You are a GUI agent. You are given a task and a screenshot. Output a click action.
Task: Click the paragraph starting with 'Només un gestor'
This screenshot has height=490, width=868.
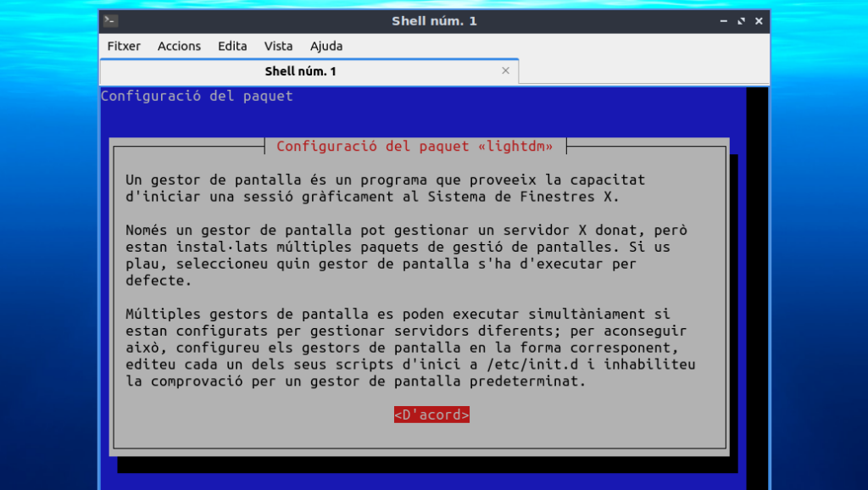tap(398, 255)
